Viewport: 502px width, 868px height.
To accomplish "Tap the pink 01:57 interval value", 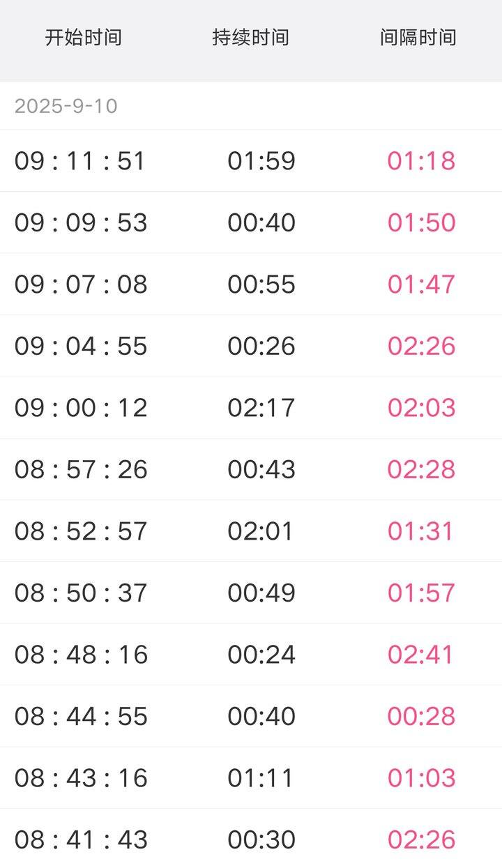I will (421, 593).
